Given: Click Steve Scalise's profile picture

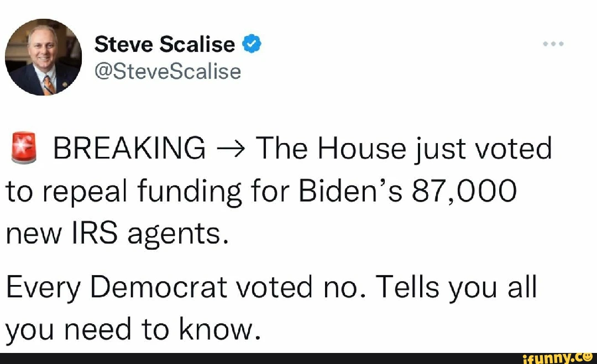Looking at the screenshot, I should coord(44,57).
